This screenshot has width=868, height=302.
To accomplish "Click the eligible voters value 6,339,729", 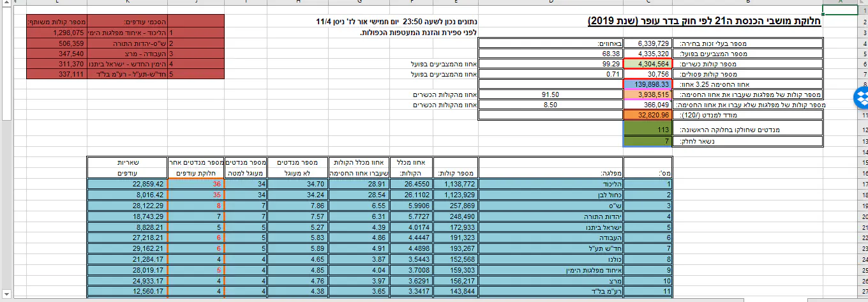I will tap(647, 43).
